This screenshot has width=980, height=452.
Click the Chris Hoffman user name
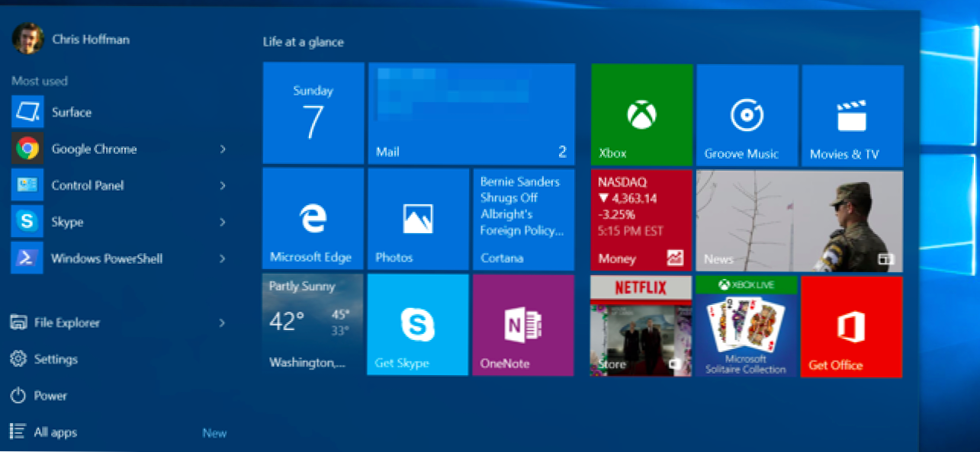point(91,39)
